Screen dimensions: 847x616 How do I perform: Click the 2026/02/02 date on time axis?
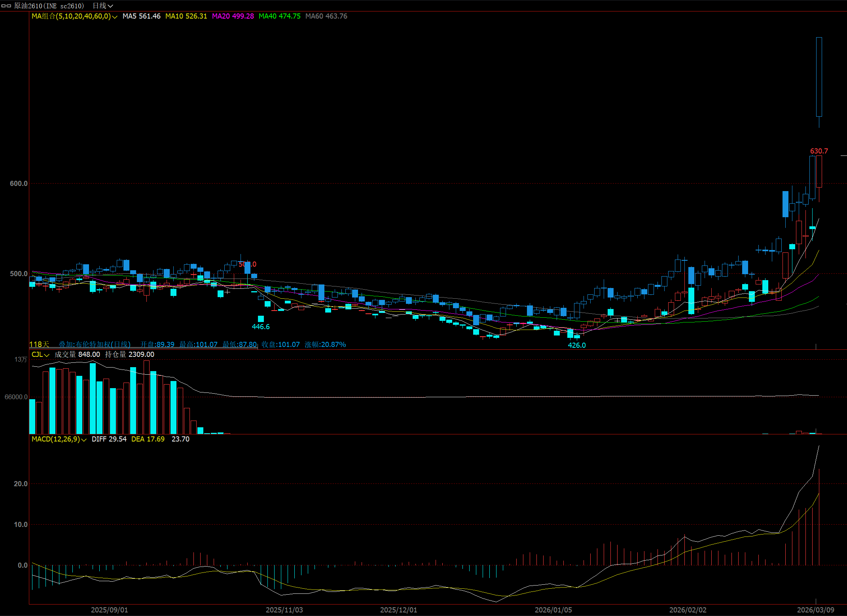coord(688,610)
